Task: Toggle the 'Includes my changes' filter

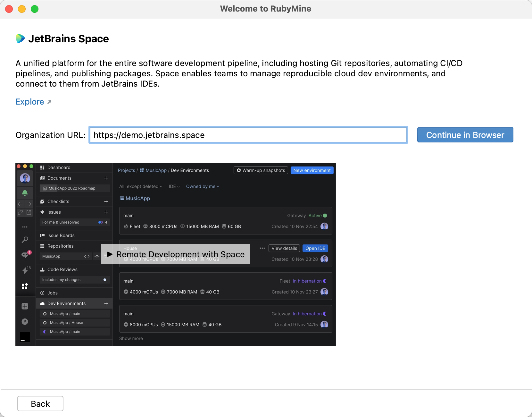Action: tap(74, 280)
